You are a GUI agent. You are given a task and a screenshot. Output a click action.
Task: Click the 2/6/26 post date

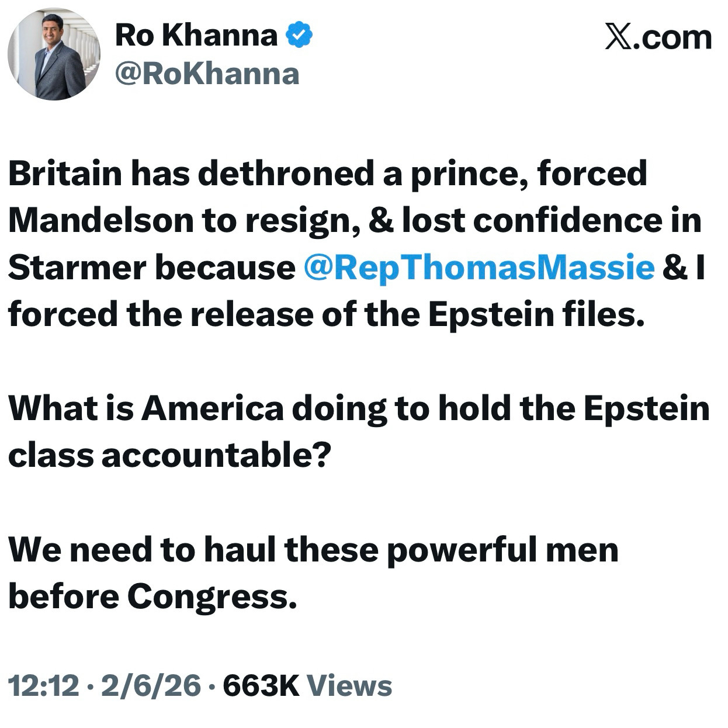point(151,685)
